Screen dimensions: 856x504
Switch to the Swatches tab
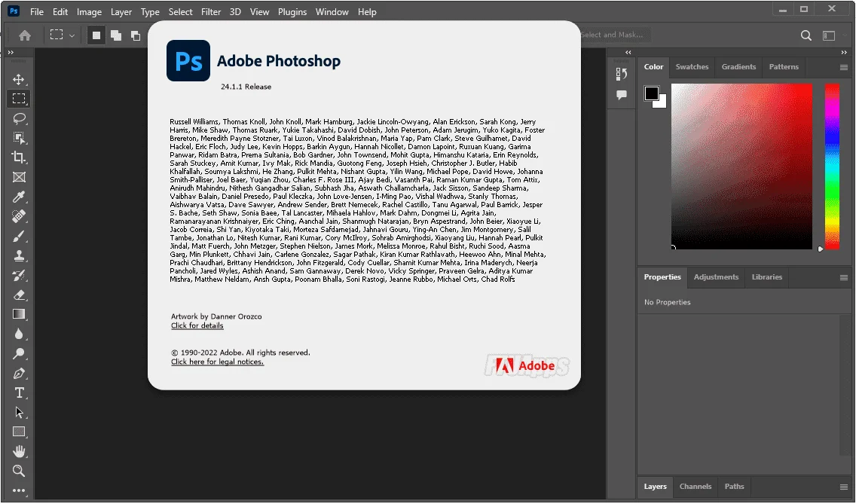(692, 66)
